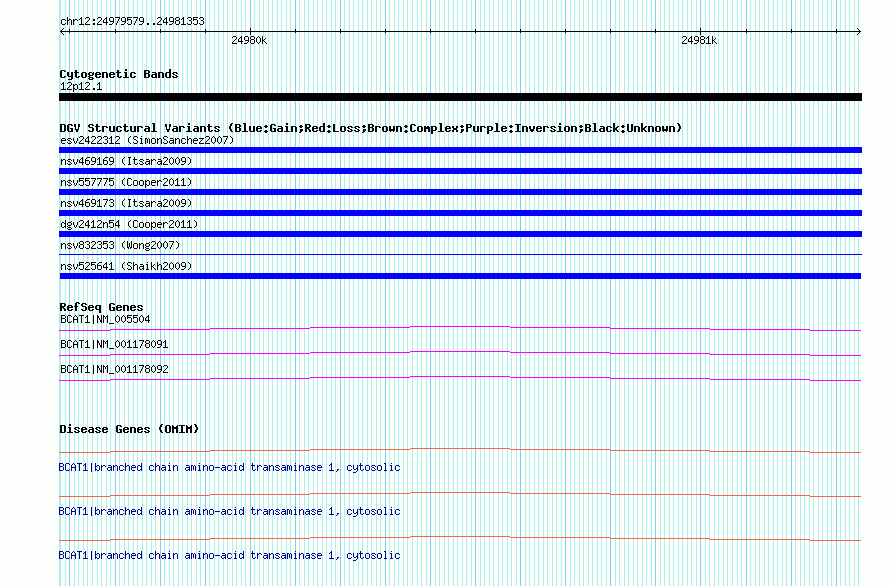Select the Disease Genes (OMIM) track heading
This screenshot has height=586, width=890.
(x=129, y=429)
